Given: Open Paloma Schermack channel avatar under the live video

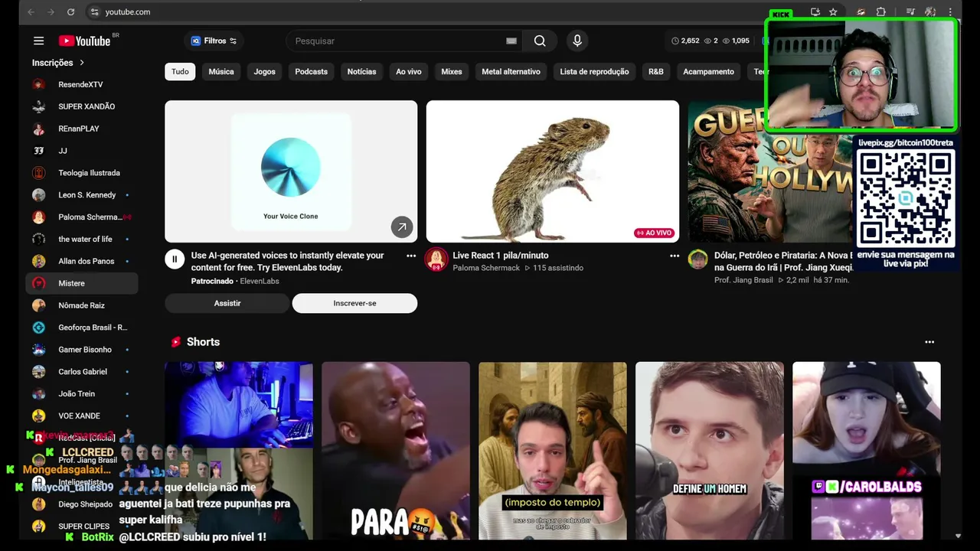Looking at the screenshot, I should [436, 259].
